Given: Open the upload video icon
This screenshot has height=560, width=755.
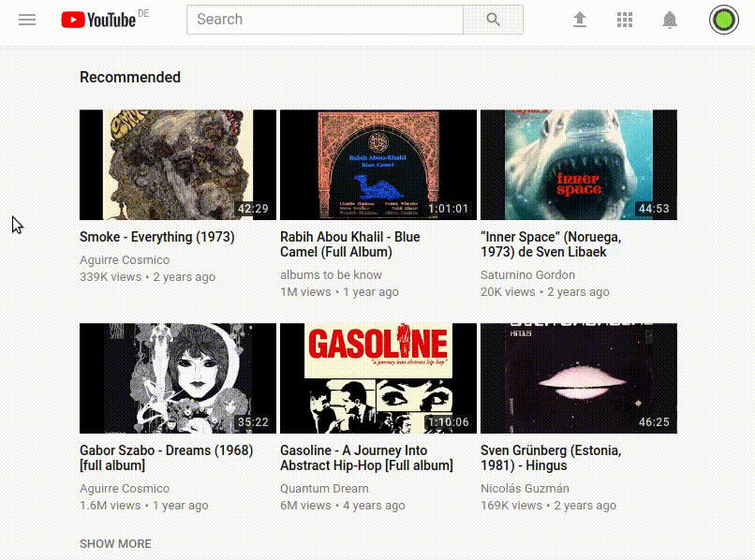Looking at the screenshot, I should pos(580,20).
